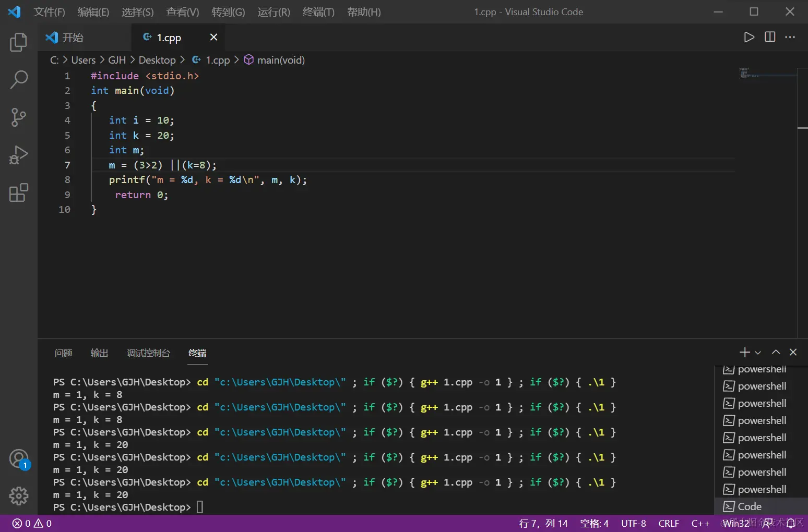This screenshot has width=808, height=532.
Task: Open the Run and Debug view
Action: (19, 155)
